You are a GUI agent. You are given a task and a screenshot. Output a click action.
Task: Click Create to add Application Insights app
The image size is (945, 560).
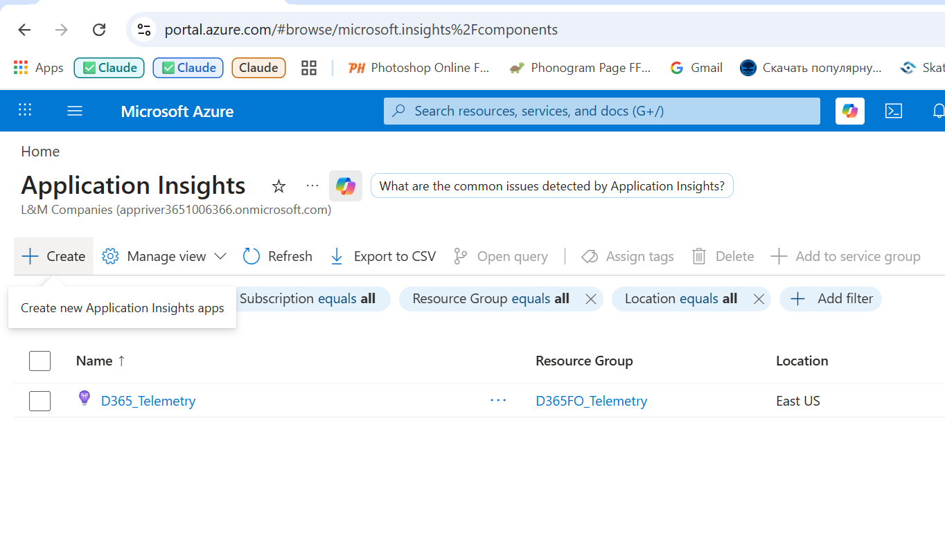(53, 256)
